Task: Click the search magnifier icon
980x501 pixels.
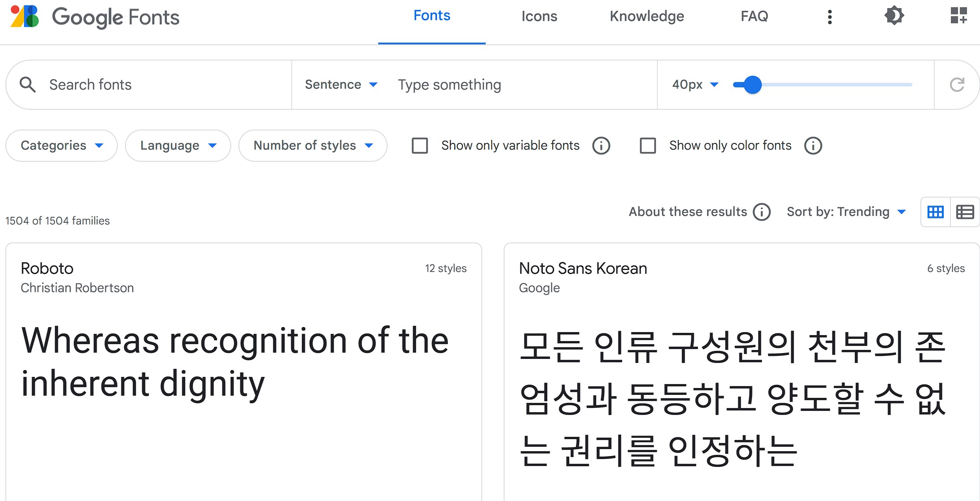Action: click(x=28, y=84)
